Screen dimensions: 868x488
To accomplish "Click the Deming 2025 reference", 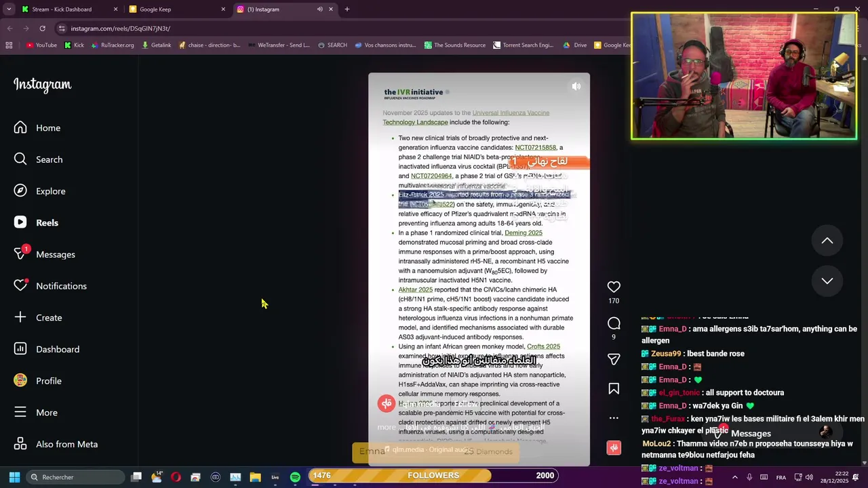I will click(x=523, y=232).
